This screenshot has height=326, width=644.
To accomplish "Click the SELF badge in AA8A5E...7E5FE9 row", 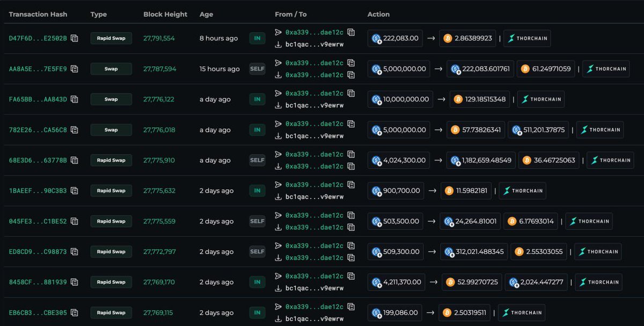I will pyautogui.click(x=258, y=69).
